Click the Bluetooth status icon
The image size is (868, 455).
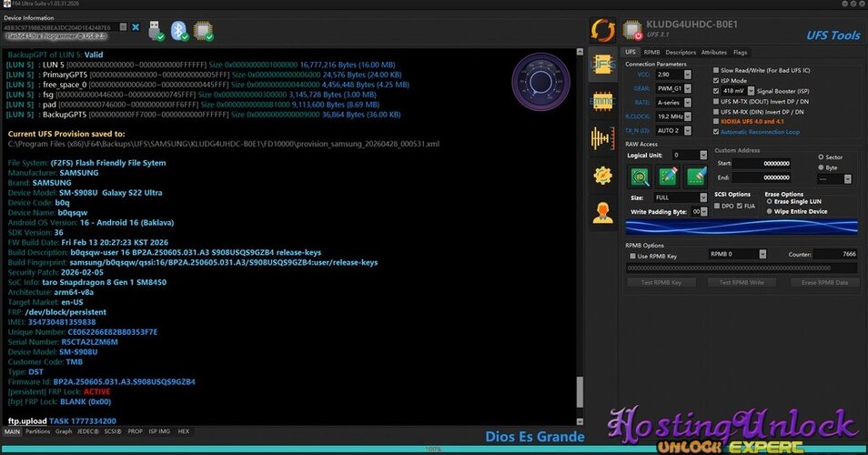(179, 30)
